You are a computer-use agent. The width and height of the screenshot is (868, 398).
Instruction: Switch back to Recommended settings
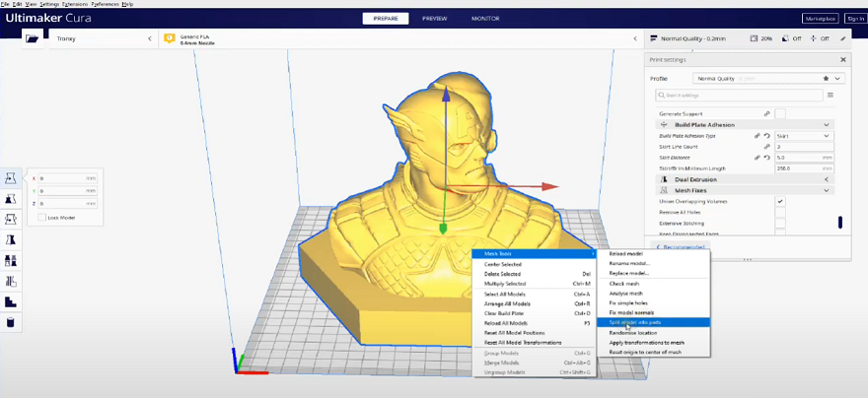click(x=680, y=247)
